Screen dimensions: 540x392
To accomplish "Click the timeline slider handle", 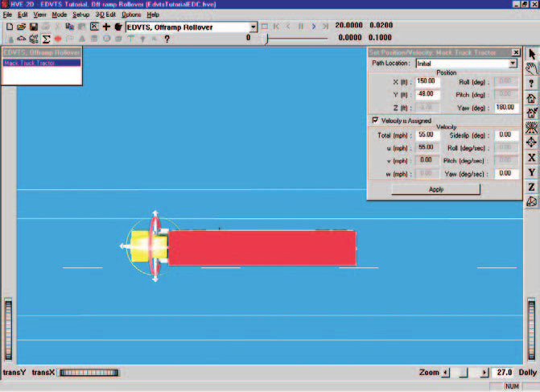I will (266, 39).
